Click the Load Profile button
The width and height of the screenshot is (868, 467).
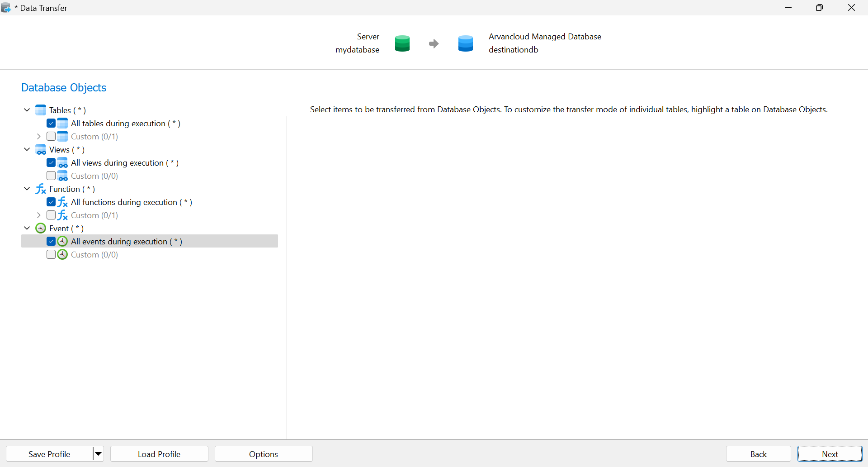pos(159,454)
